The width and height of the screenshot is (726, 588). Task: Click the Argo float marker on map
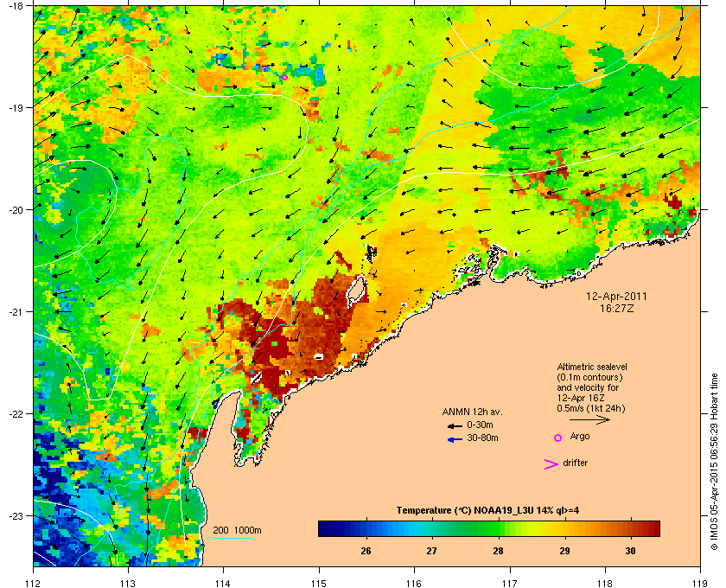(x=284, y=77)
